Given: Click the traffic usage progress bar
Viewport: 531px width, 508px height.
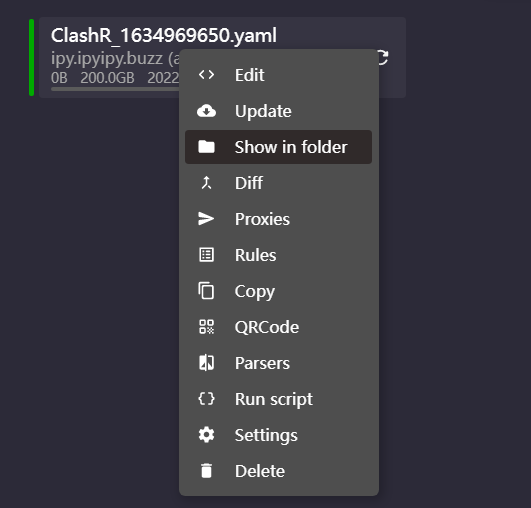Looking at the screenshot, I should click(115, 89).
